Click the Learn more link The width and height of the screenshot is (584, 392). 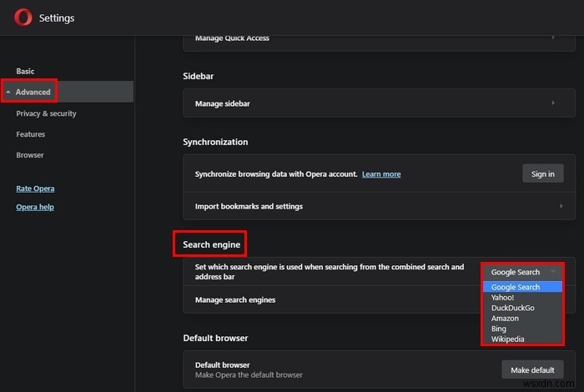[381, 174]
